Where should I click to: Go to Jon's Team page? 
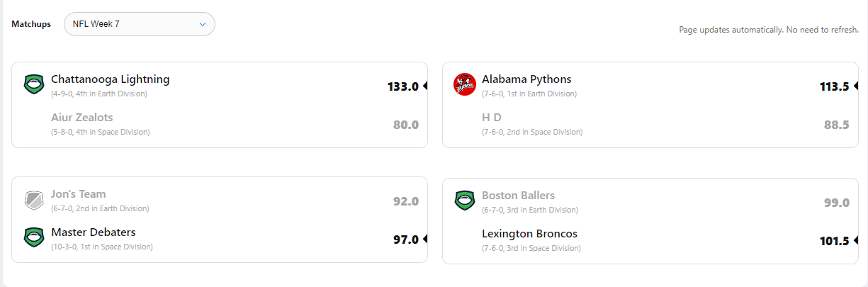click(x=78, y=194)
